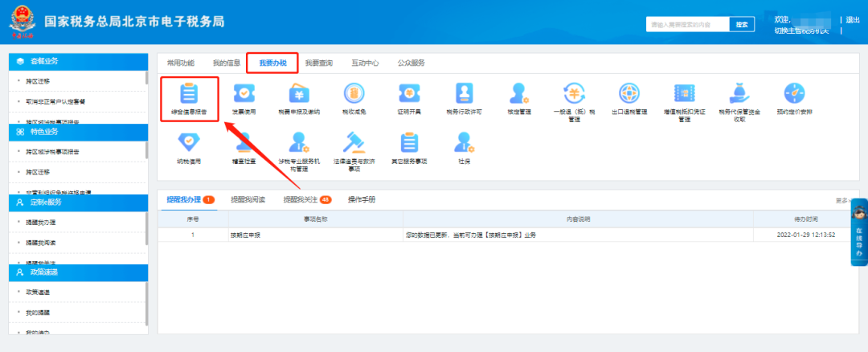Screen dimensions: 868x352
Task: Open 跨区迁移 under 特色业务
Action: 38,172
